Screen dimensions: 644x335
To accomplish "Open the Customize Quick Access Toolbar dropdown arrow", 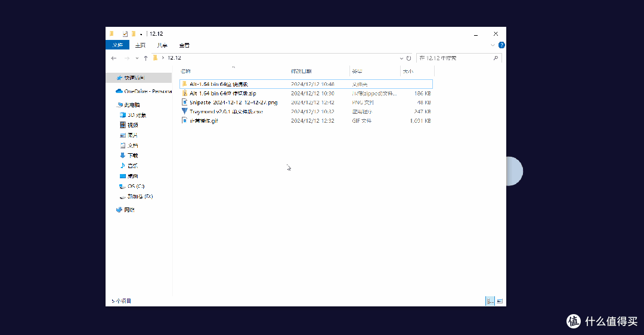I will coord(141,35).
